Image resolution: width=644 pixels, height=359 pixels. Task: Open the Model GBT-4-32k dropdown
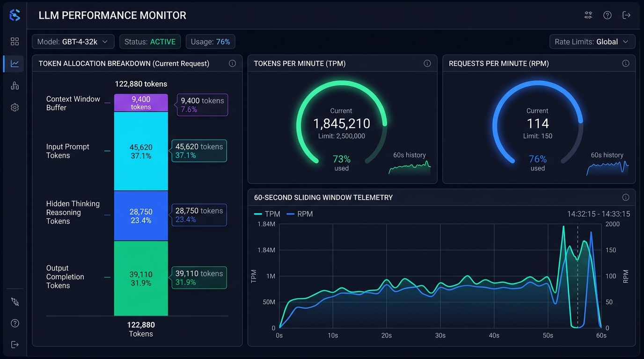(73, 42)
